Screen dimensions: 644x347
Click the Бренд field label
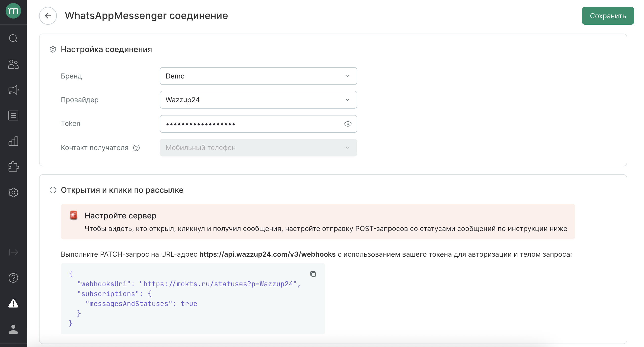tap(71, 76)
